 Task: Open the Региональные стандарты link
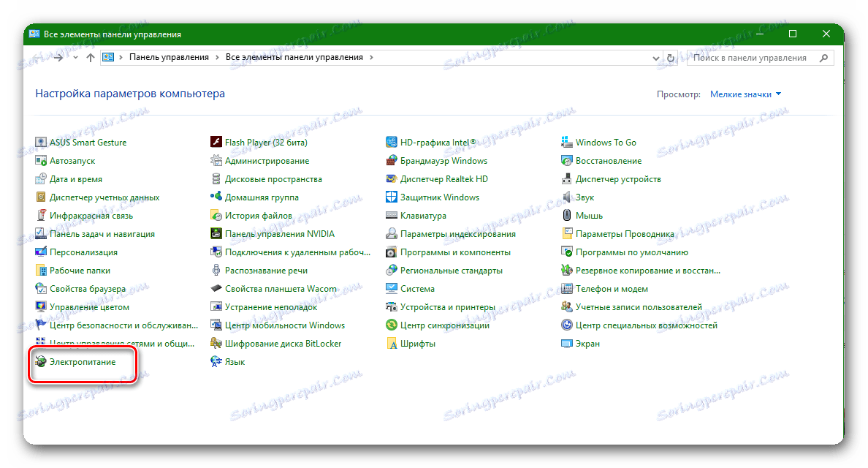[451, 271]
